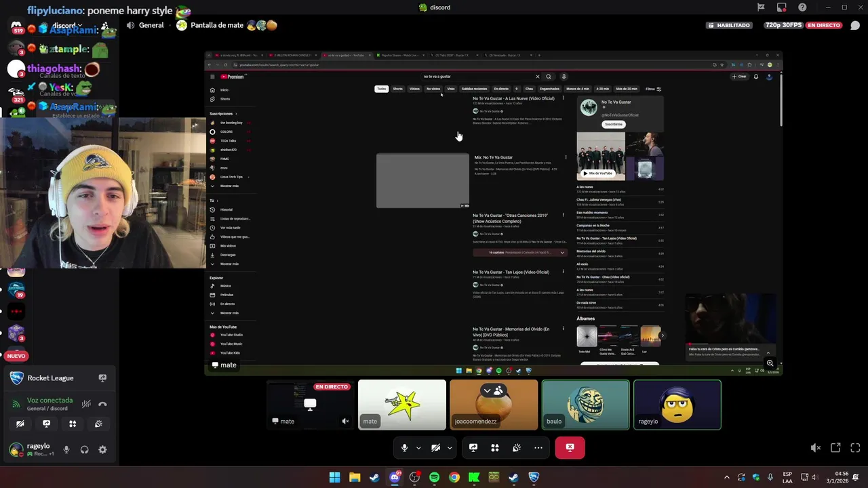Toggle microphone mute in user panel
This screenshot has width=868, height=488.
[66, 449]
